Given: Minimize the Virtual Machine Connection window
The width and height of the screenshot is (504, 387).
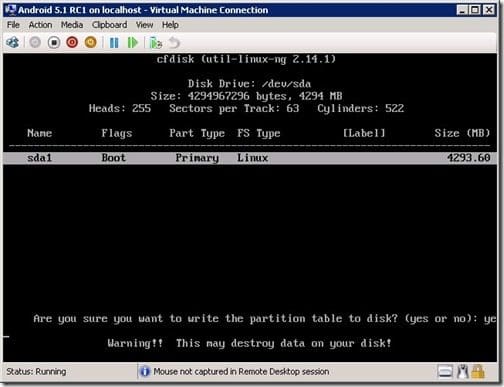Looking at the screenshot, I should pos(462,10).
